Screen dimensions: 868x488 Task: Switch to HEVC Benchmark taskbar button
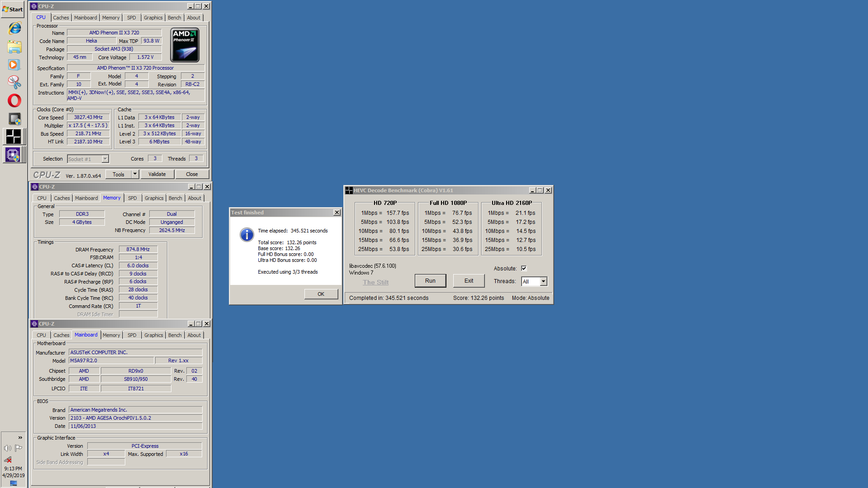coord(14,136)
